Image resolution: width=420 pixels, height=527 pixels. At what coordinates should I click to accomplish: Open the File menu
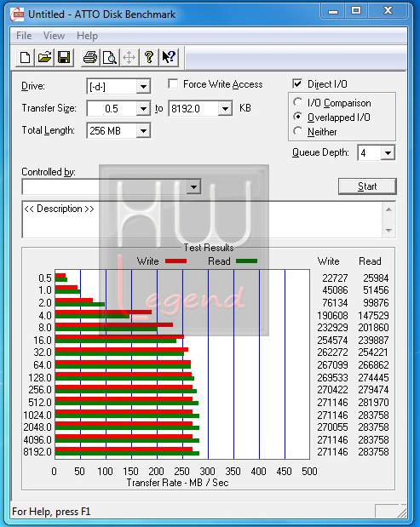coord(24,36)
